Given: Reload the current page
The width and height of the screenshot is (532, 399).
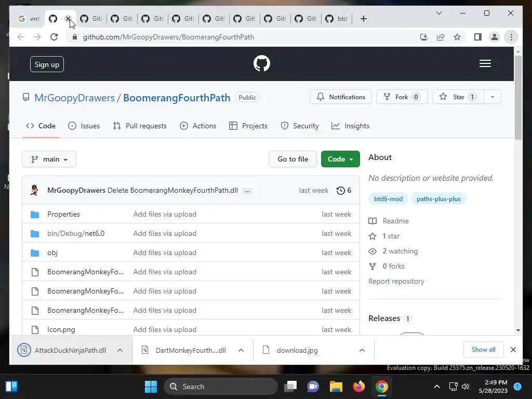Looking at the screenshot, I should pos(54,37).
